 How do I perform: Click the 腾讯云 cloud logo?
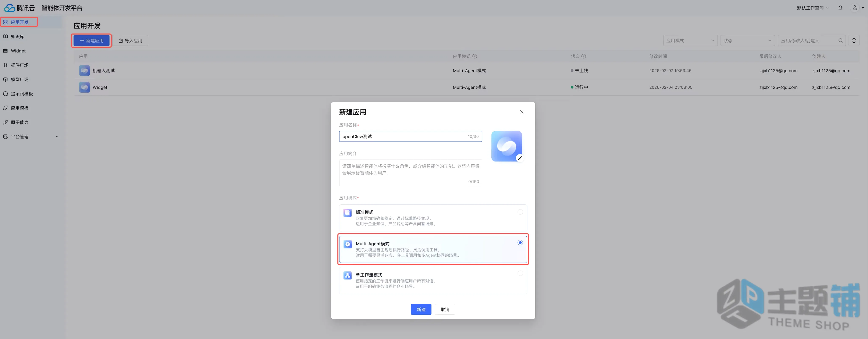coord(10,8)
